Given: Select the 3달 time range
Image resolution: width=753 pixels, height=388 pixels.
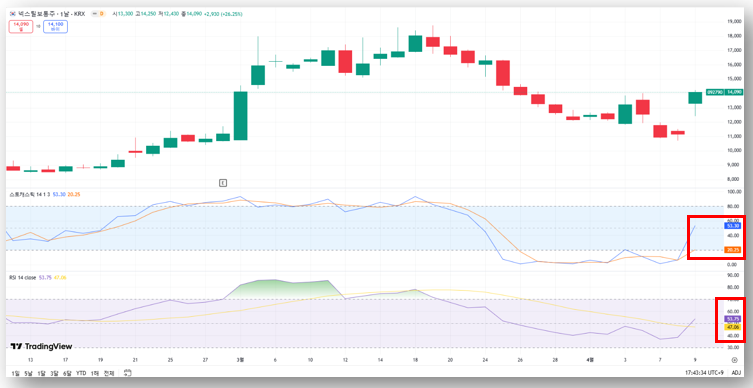Looking at the screenshot, I should [54, 373].
